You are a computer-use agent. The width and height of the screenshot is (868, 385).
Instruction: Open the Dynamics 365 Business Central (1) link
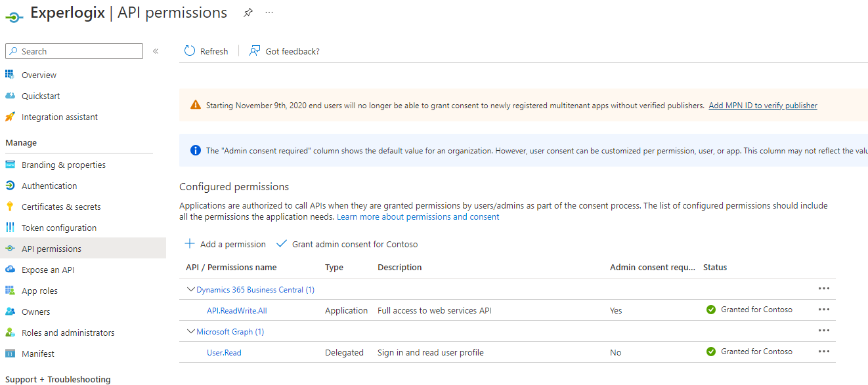click(255, 289)
